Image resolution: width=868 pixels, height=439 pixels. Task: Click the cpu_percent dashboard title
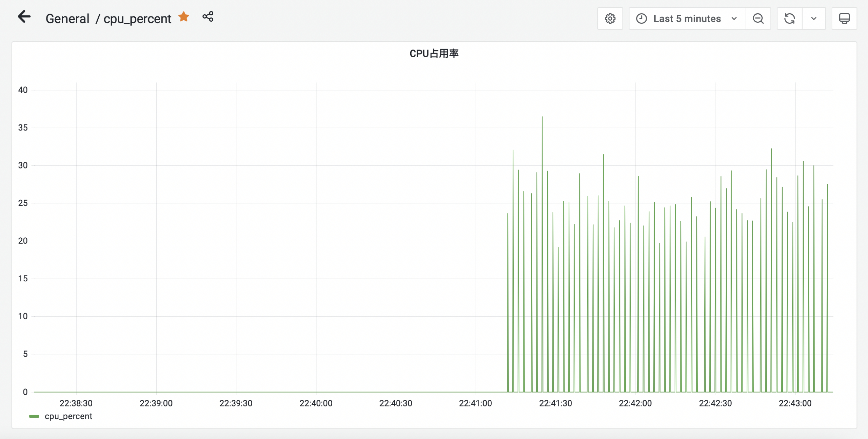pyautogui.click(x=137, y=18)
